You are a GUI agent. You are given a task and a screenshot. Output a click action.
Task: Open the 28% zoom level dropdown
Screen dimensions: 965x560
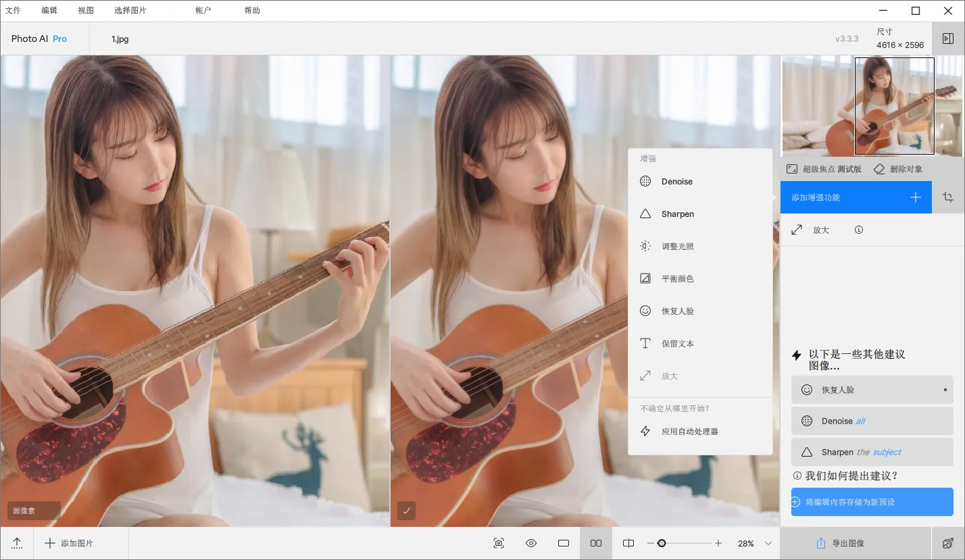click(768, 543)
